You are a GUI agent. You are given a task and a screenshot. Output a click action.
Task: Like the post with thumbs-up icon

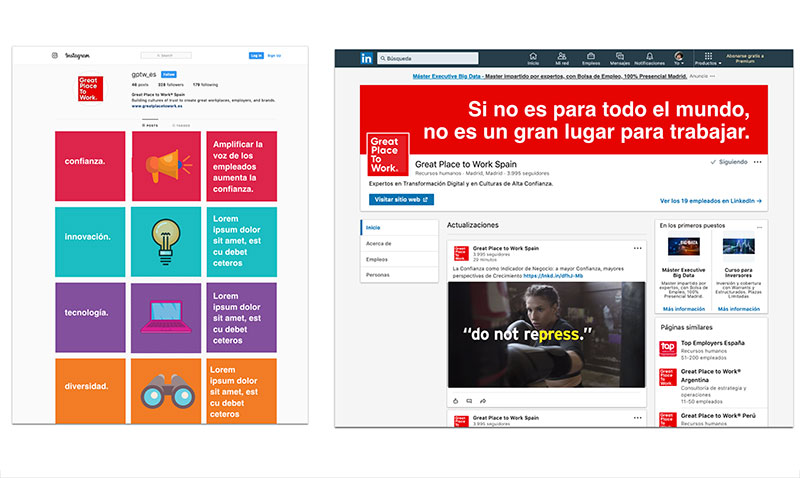(x=456, y=401)
